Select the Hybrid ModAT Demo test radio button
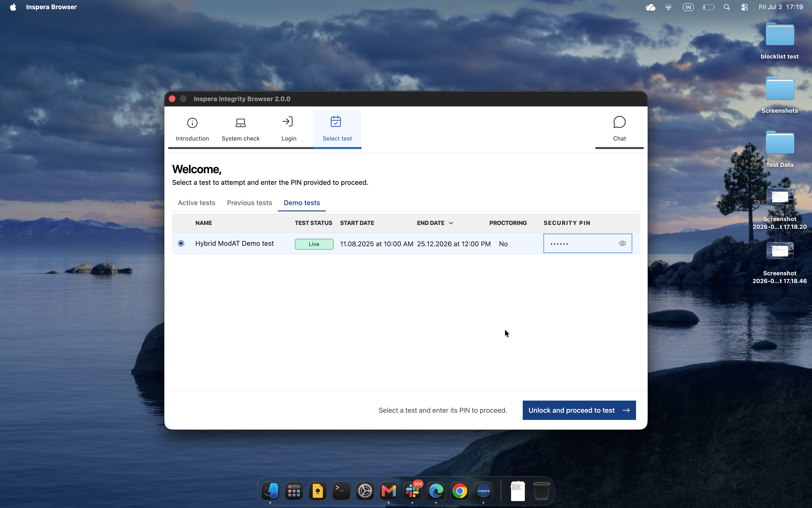Screen dimensions: 812x508 [x=181, y=243]
